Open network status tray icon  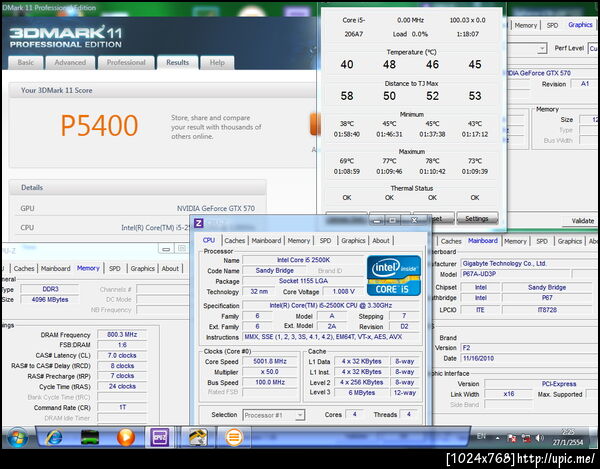(527, 438)
